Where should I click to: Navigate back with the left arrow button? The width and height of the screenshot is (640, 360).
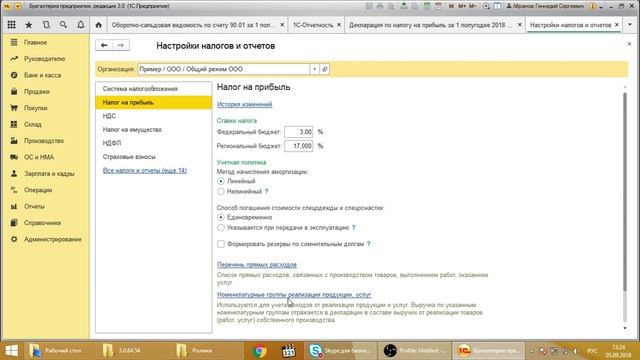[104, 45]
